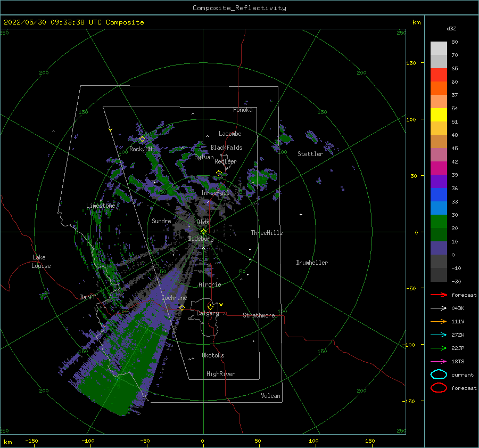Click the Okotoks city label
This screenshot has width=479, height=448.
pyautogui.click(x=213, y=355)
